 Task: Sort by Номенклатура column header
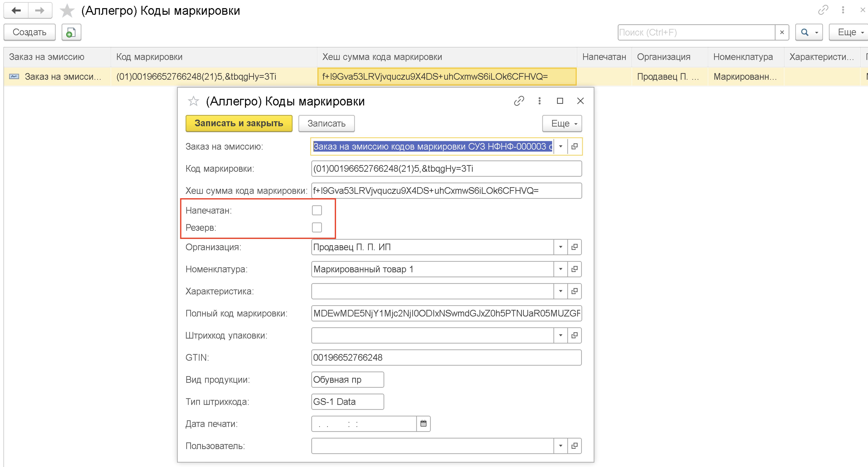746,57
